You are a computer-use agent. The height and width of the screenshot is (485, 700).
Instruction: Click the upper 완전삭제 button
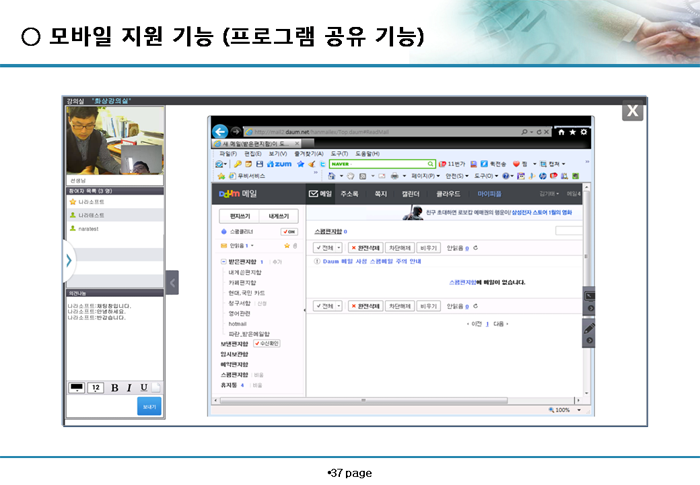click(x=365, y=248)
